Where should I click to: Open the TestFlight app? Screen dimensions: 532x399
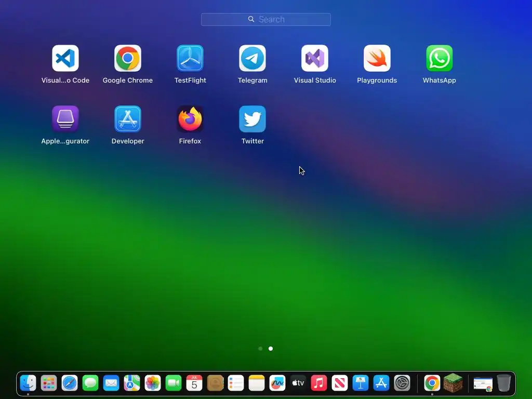[190, 58]
